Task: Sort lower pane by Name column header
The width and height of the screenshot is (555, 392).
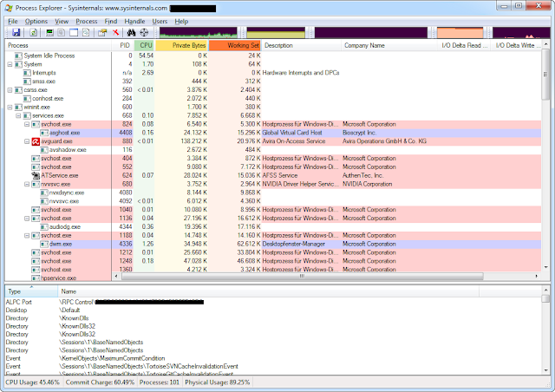Action: (x=268, y=291)
